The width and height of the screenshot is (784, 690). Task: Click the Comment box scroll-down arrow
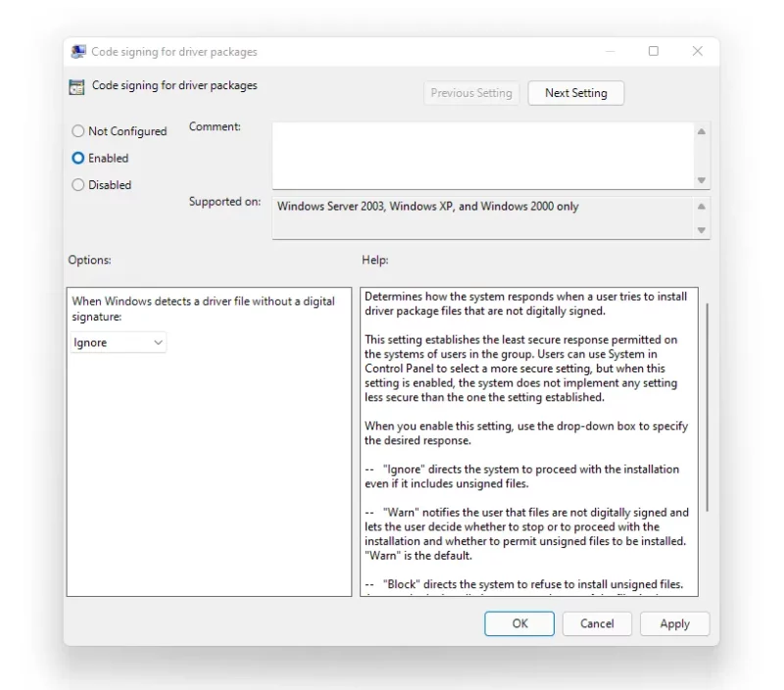coord(702,180)
